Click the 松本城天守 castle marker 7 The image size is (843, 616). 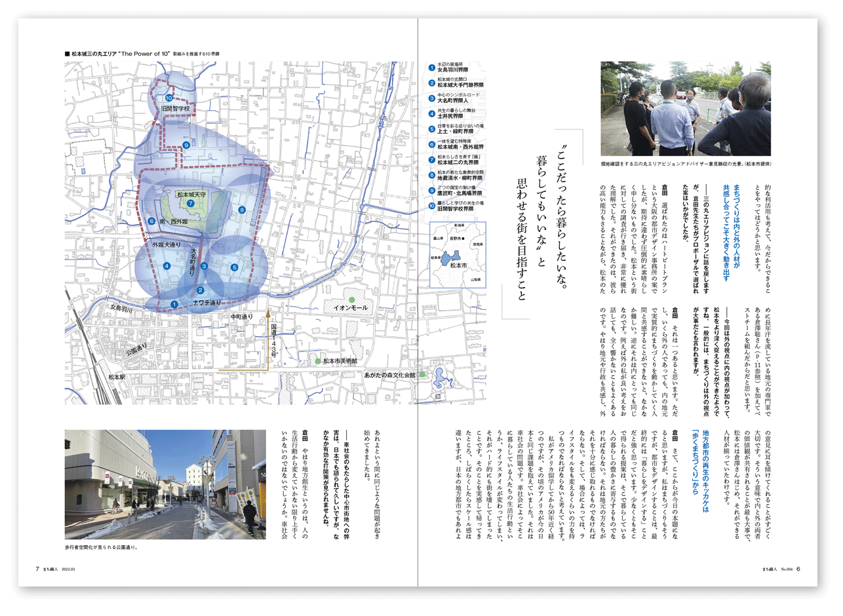(190, 202)
